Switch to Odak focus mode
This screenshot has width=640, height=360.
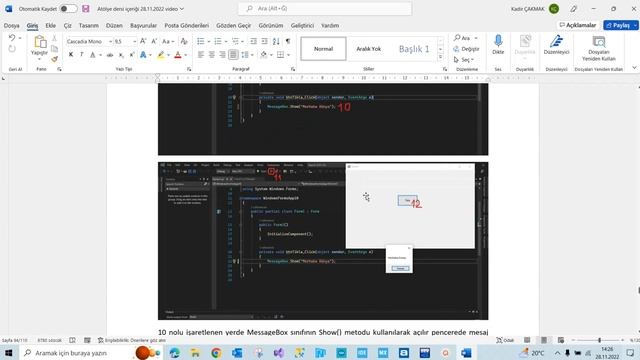pos(505,340)
